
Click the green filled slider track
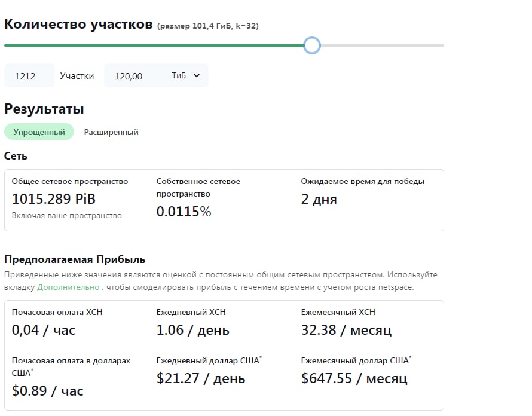click(154, 45)
